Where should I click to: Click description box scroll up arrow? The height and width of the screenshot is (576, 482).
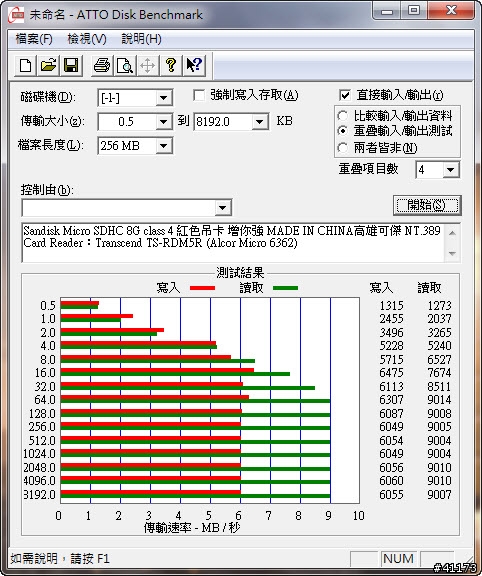pos(452,233)
